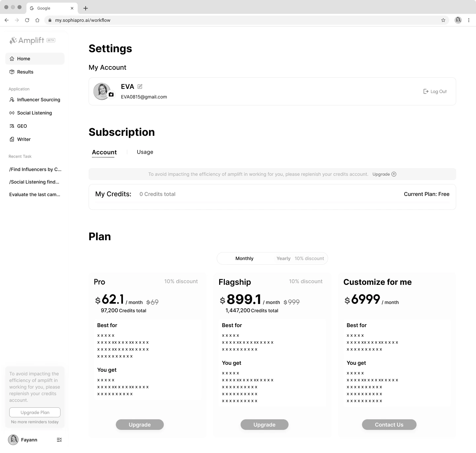Click browser profile avatar in toolbar
476x453 pixels.
click(x=458, y=20)
